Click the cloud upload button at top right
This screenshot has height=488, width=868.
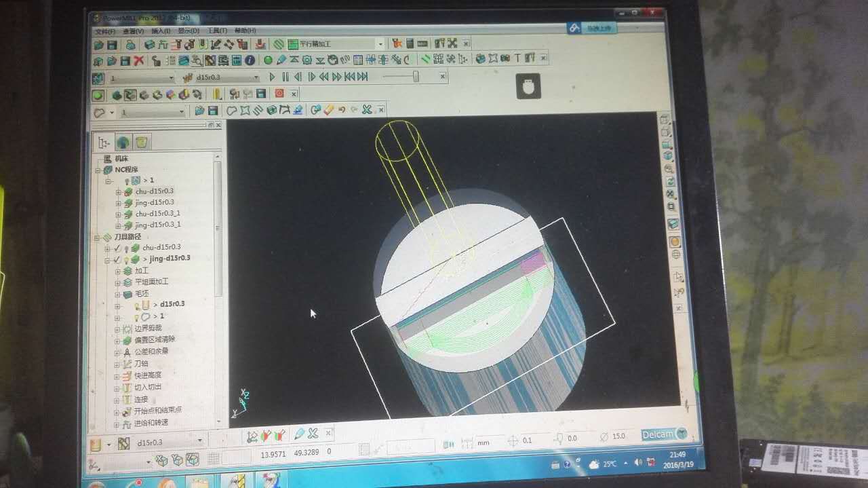coord(591,28)
